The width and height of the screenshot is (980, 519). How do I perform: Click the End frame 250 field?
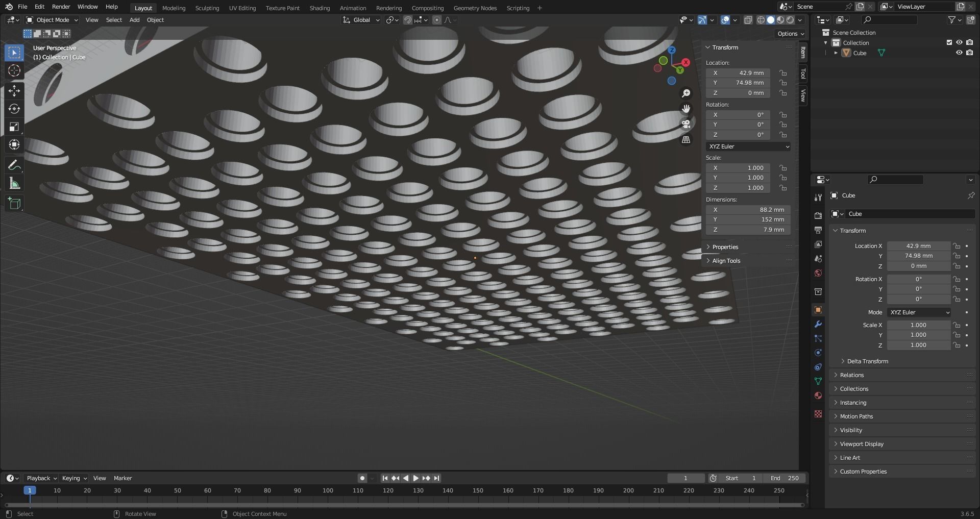click(785, 478)
